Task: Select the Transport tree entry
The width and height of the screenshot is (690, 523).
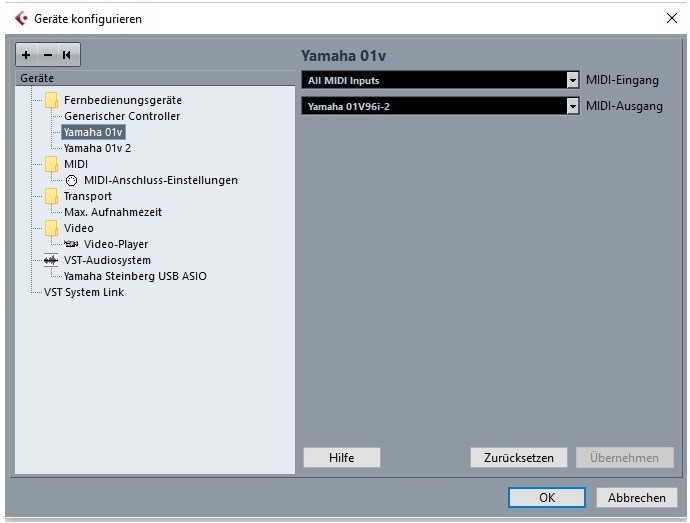Action: [88, 196]
